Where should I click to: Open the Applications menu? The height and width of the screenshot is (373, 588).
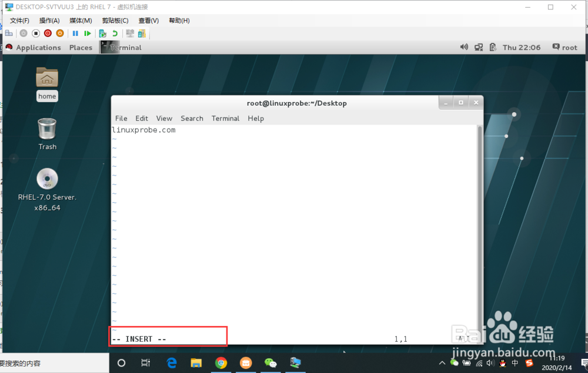[x=38, y=48]
